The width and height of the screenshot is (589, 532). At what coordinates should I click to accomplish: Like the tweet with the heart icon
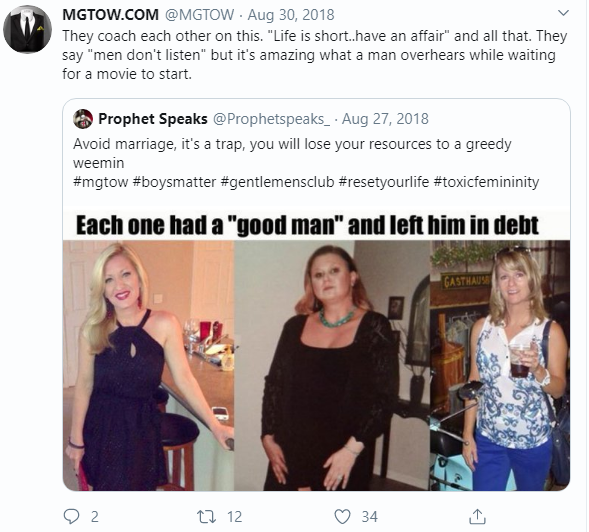tap(342, 517)
